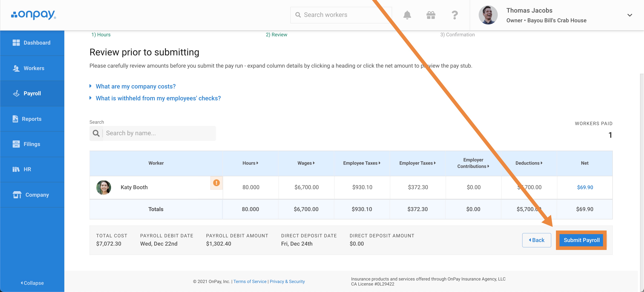Screen dimensions: 644x292
Task: Expand What is withheld from employees' checks?
Action: click(158, 98)
